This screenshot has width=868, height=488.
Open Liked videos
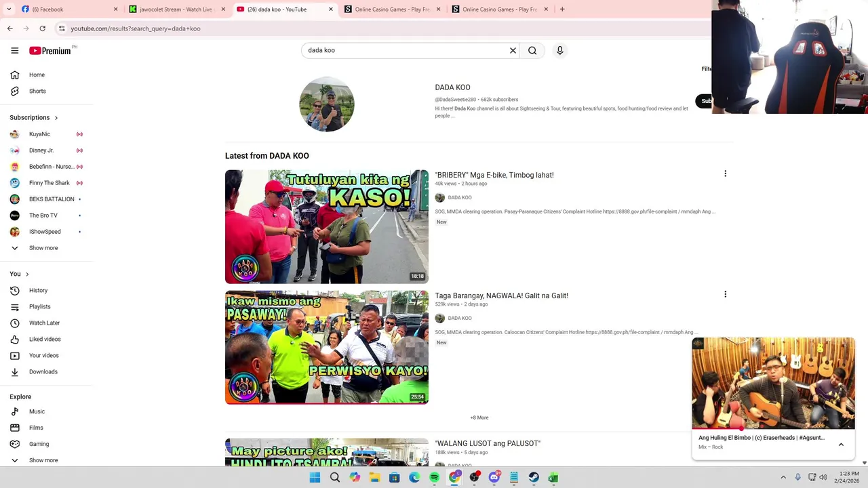pos(46,339)
